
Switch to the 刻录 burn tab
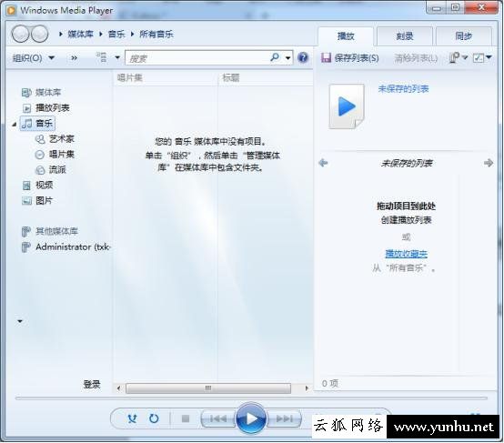[x=404, y=36]
